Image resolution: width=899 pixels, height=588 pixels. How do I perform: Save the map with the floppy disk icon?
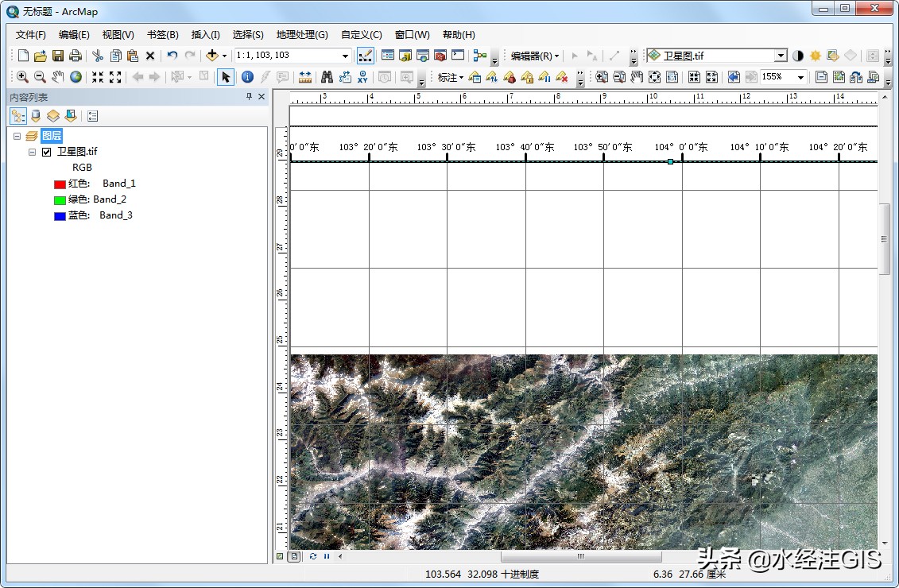coord(57,56)
